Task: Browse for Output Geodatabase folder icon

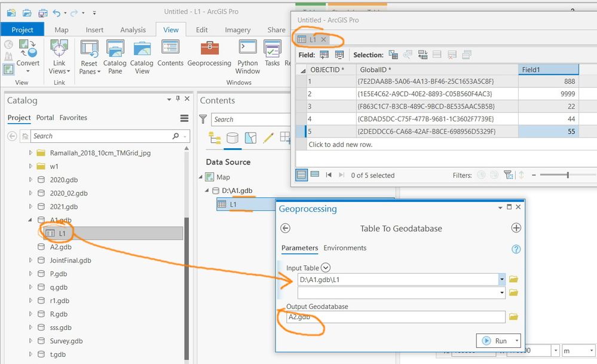Action: (513, 317)
